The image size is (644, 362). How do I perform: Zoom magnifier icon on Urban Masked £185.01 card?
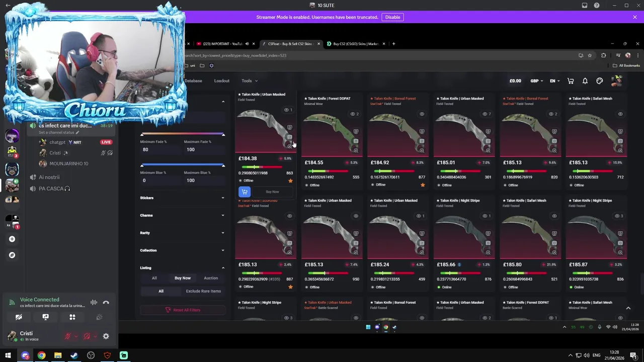click(x=488, y=150)
